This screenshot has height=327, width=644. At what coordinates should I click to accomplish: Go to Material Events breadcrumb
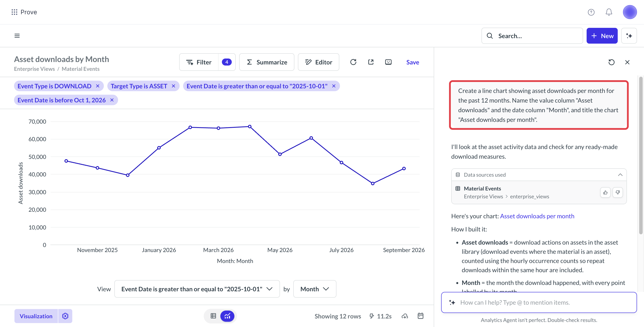pos(81,69)
